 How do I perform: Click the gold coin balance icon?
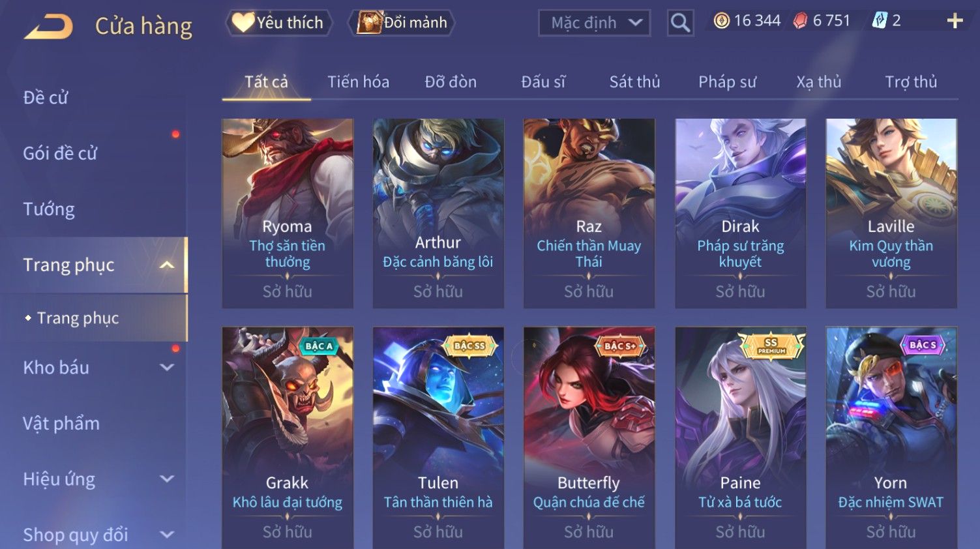point(721,21)
